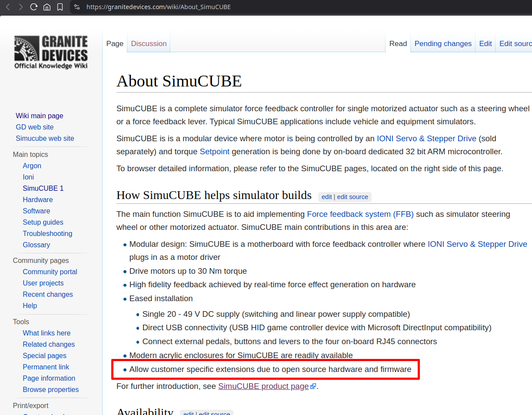
Task: Reload the page with the refresh icon
Action: click(x=34, y=7)
